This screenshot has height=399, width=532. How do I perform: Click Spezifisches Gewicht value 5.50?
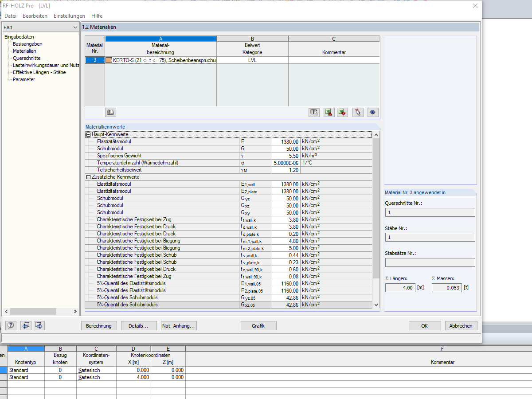tap(286, 156)
